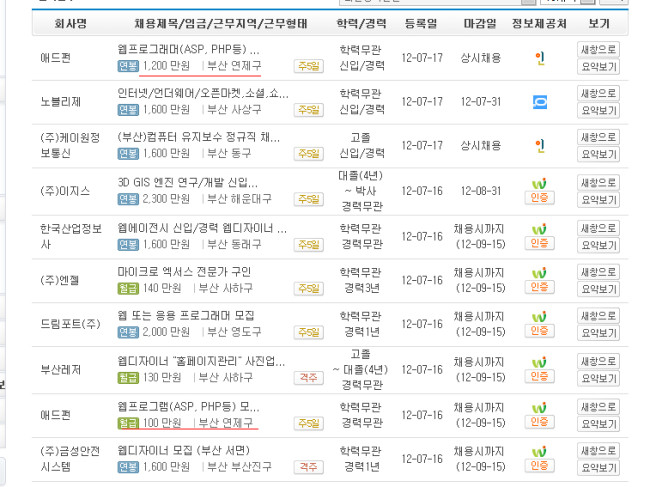The width and height of the screenshot is (650, 487).
Task: Open the job titled 3D GIS 엔진 연구/개발 신입...
Action: click(x=187, y=183)
